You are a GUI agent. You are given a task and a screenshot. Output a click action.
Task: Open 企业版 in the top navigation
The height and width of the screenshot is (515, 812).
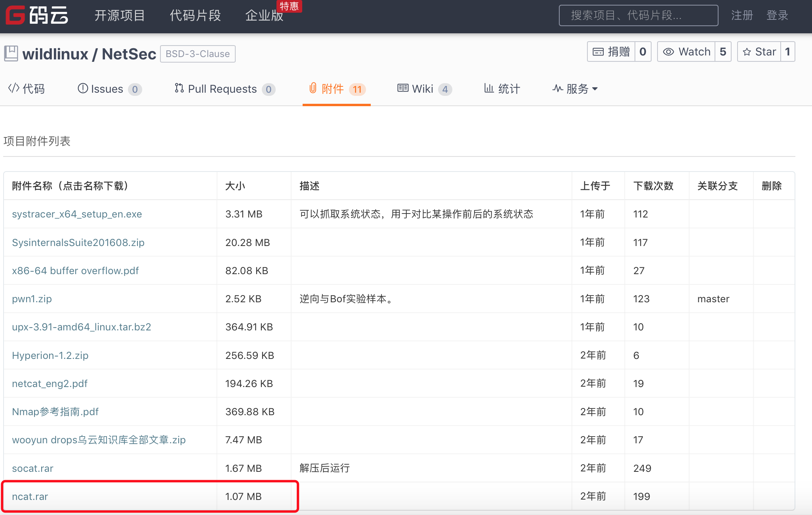click(x=264, y=15)
